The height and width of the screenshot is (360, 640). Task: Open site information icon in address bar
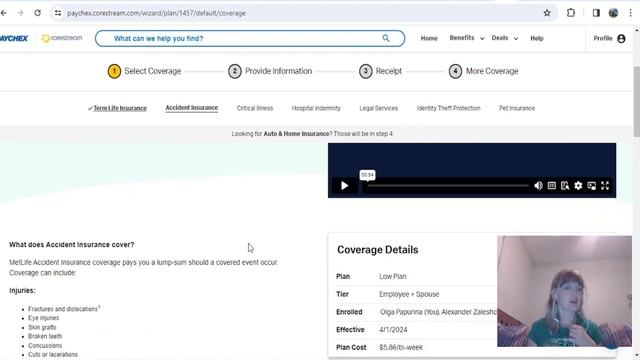(58, 13)
